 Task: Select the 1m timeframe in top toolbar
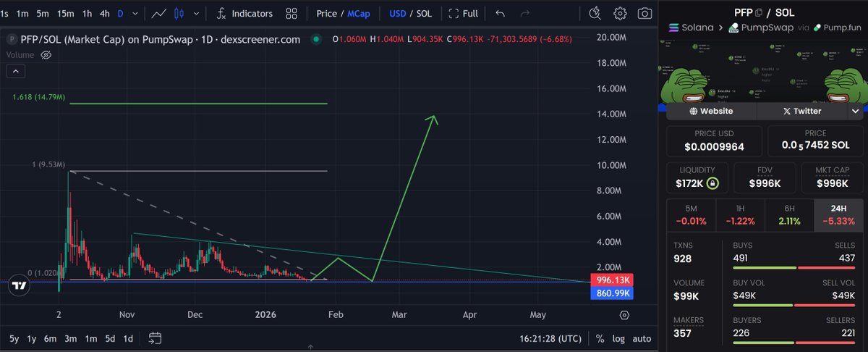coord(22,13)
